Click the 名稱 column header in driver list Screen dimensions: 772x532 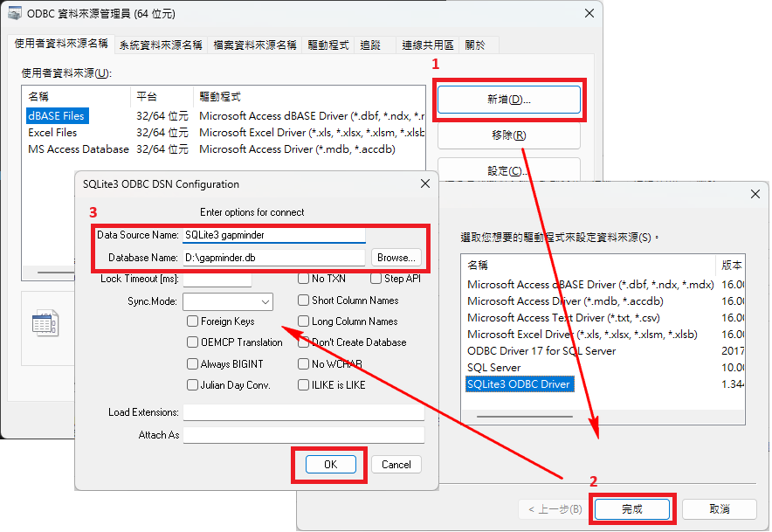click(589, 265)
